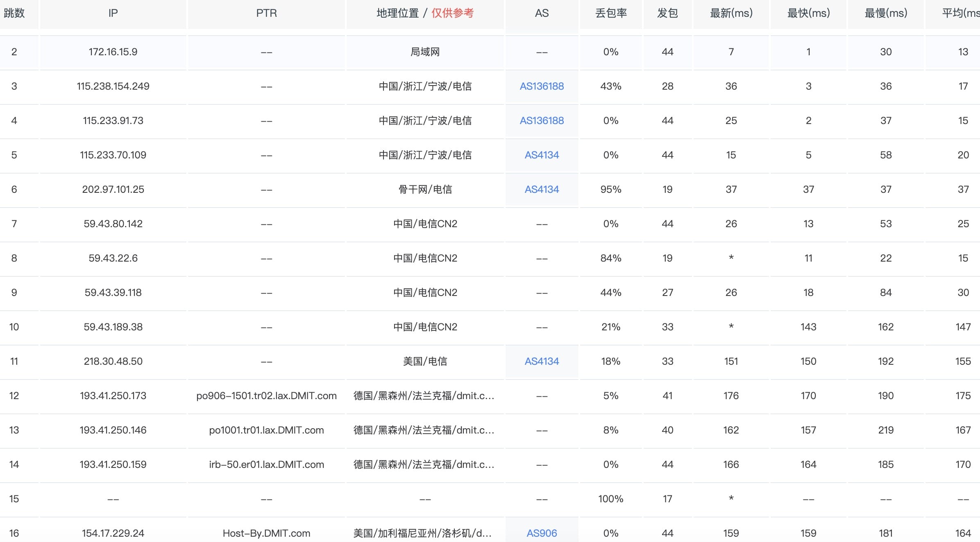This screenshot has height=542, width=980.
Task: Click the 最慢(ms) column header
Action: point(886,13)
